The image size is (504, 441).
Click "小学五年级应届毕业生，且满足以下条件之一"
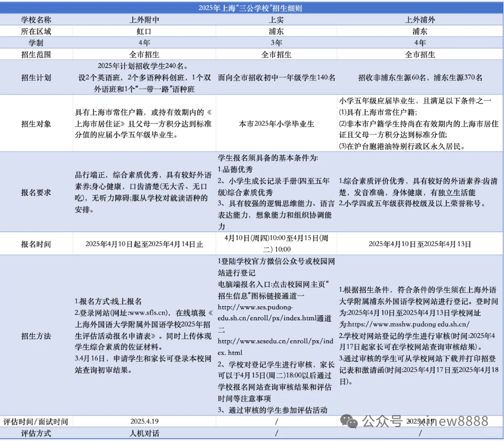tap(415, 101)
